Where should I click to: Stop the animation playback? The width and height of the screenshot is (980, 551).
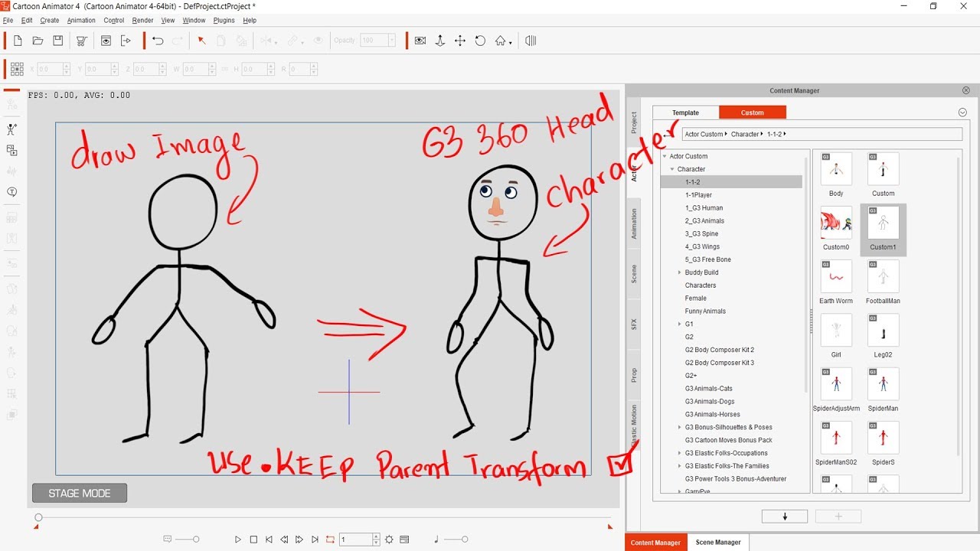pos(253,540)
